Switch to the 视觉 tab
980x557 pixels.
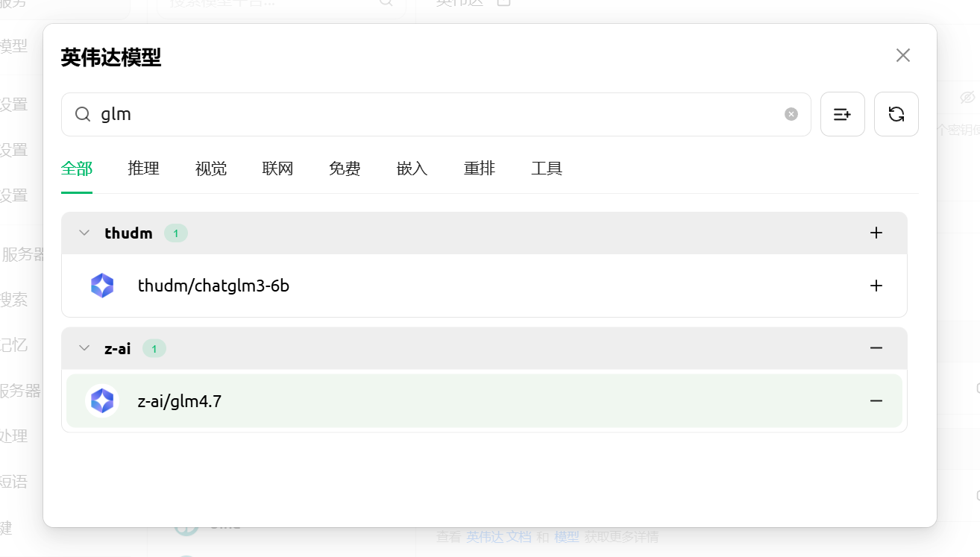pos(210,169)
